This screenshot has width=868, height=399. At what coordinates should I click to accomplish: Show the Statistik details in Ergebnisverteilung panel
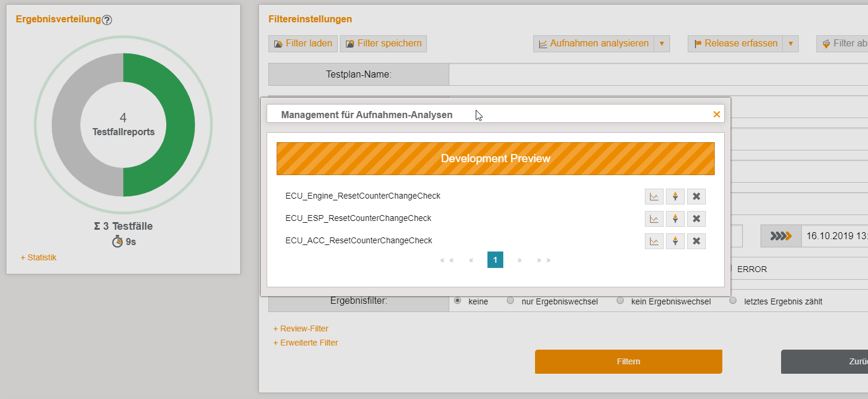click(38, 257)
